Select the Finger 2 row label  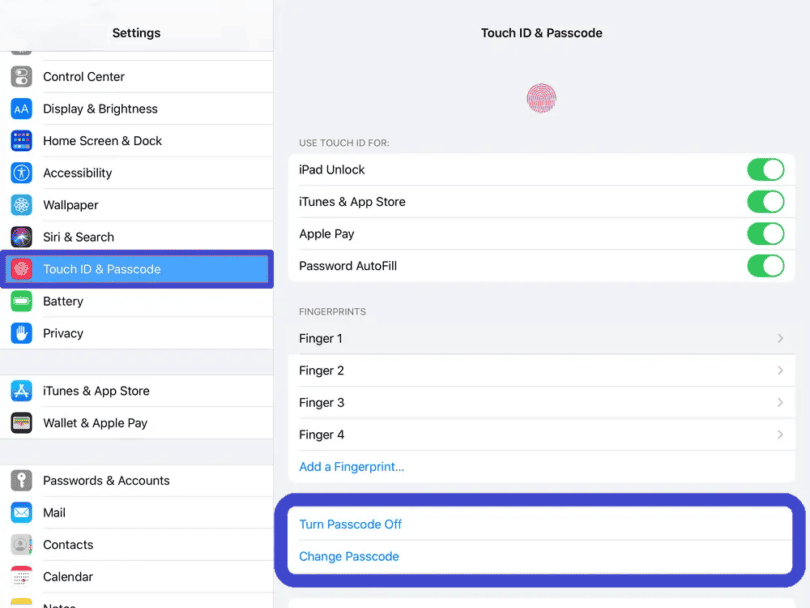pyautogui.click(x=321, y=370)
